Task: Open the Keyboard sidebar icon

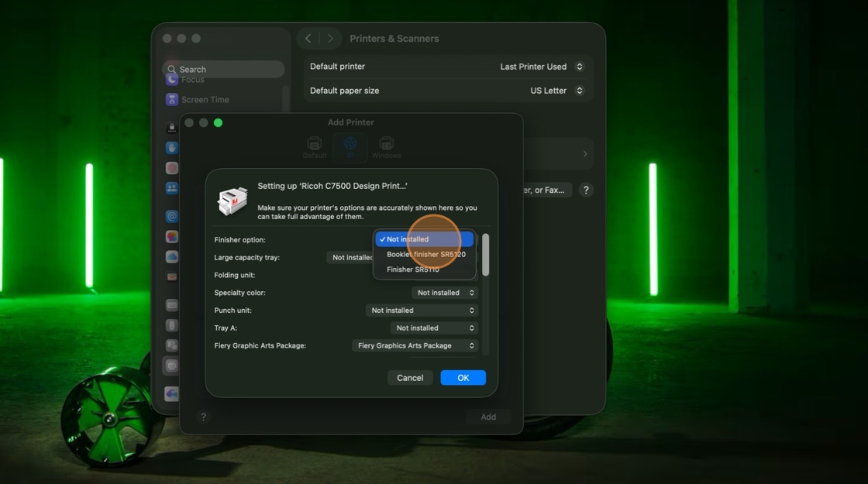Action: click(x=171, y=305)
